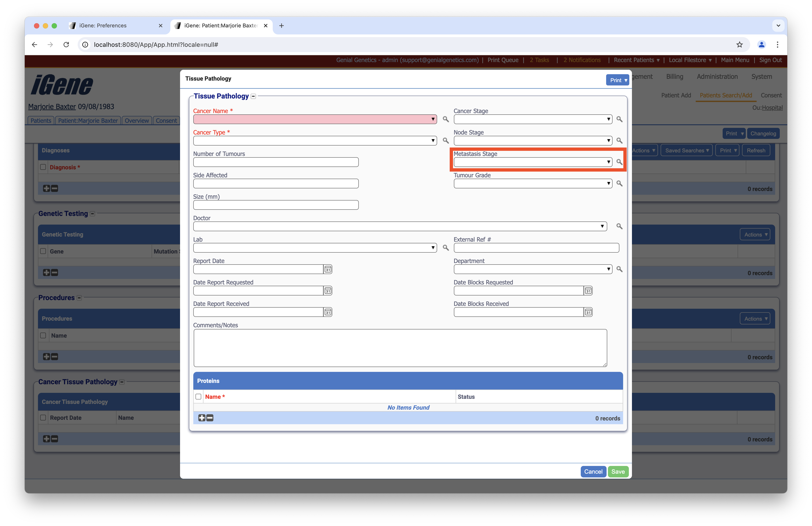
Task: Tick the Diagnosis header checkbox
Action: pos(43,167)
